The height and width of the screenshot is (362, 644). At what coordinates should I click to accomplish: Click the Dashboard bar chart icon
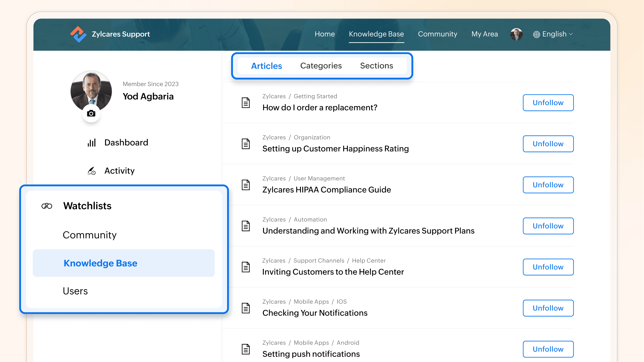[x=91, y=143]
